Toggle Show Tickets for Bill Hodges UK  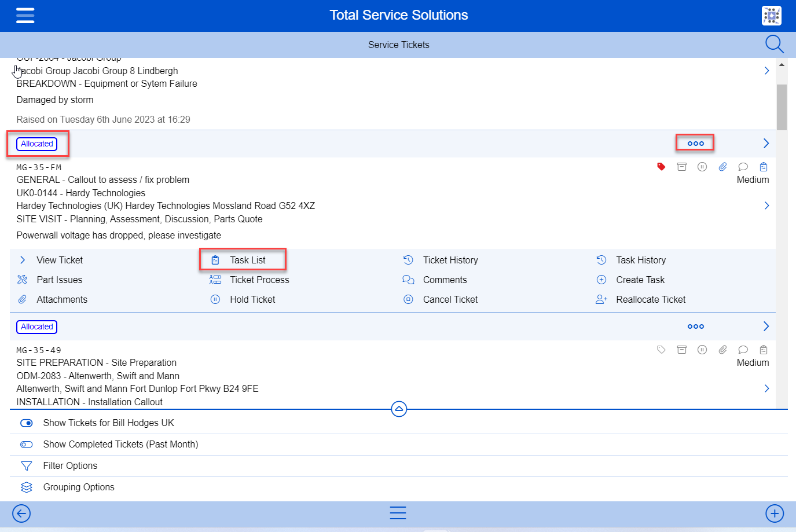point(27,423)
